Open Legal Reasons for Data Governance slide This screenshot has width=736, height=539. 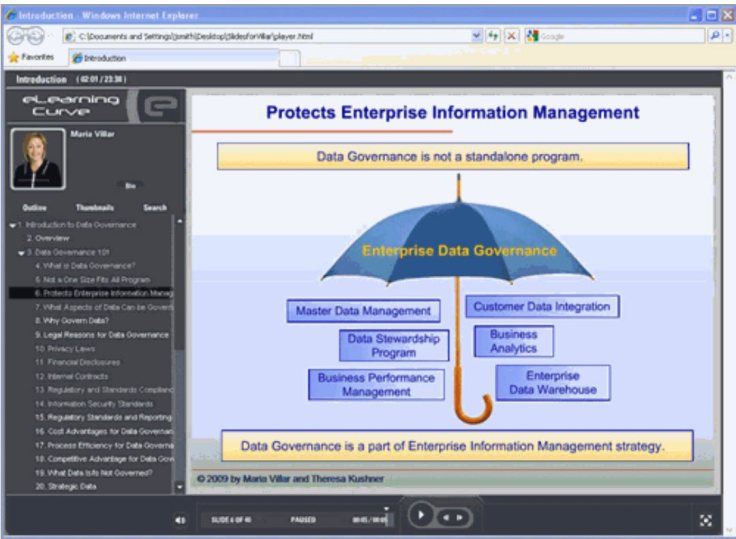pyautogui.click(x=101, y=335)
